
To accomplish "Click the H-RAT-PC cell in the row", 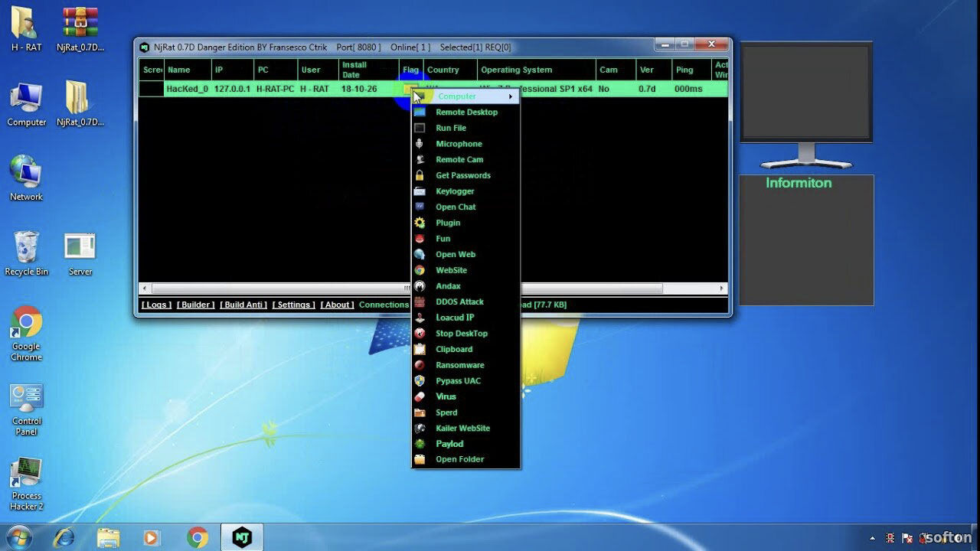I will (x=275, y=89).
